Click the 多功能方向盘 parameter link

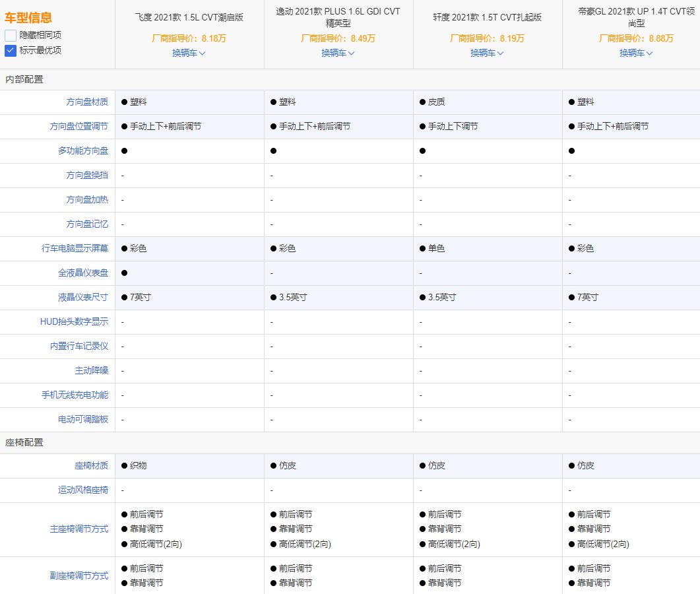coord(83,150)
